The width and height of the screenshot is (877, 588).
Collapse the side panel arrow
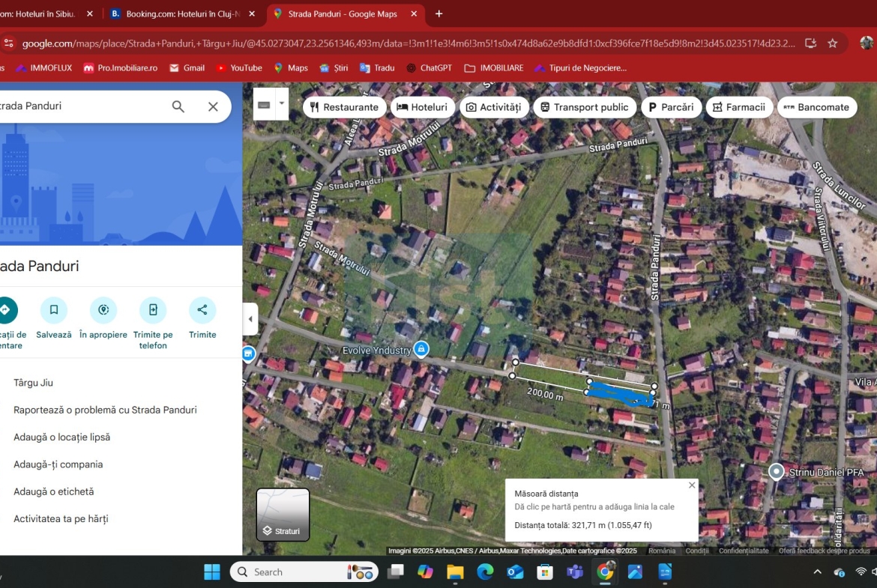(250, 319)
